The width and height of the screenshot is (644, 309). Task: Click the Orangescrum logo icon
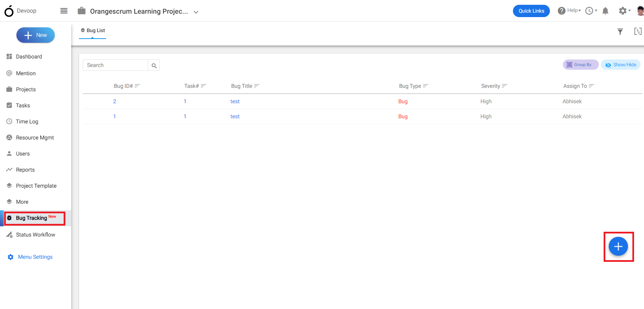coord(9,11)
